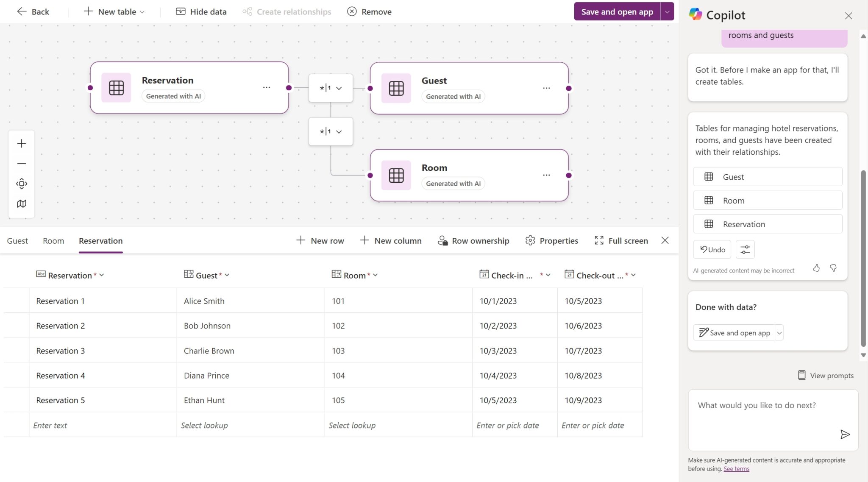Give thumbs up on the AI-generated content
The width and height of the screenshot is (868, 482).
[x=816, y=268]
